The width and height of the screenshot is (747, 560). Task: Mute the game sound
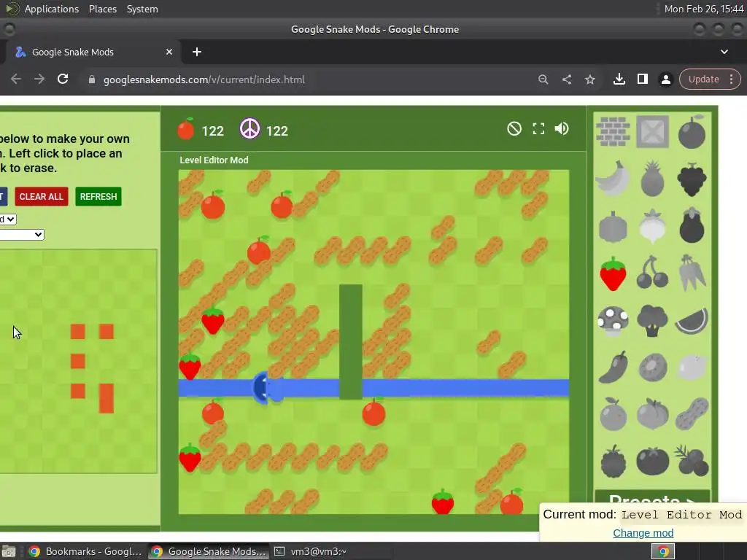click(562, 128)
